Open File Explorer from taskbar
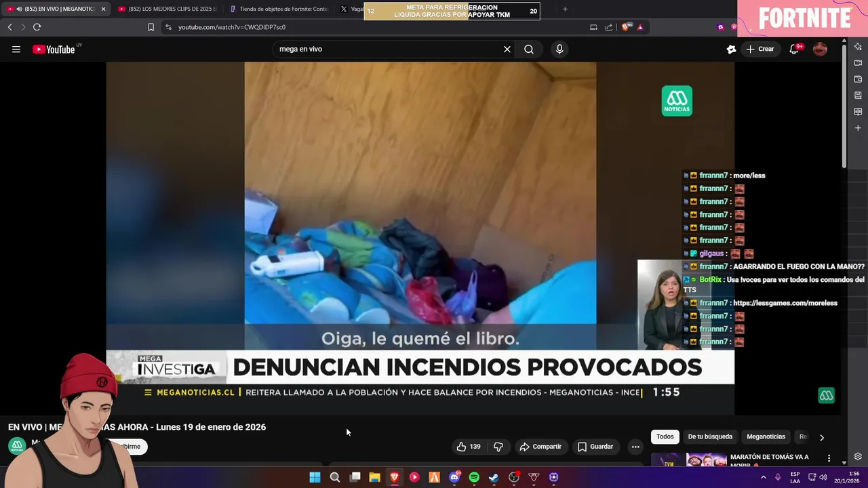This screenshot has height=488, width=868. click(374, 477)
